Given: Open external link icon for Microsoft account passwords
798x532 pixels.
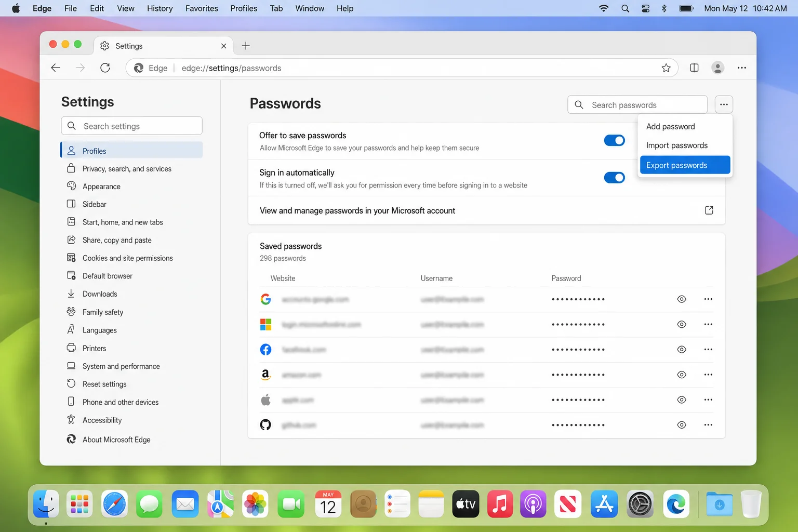Looking at the screenshot, I should coord(709,210).
